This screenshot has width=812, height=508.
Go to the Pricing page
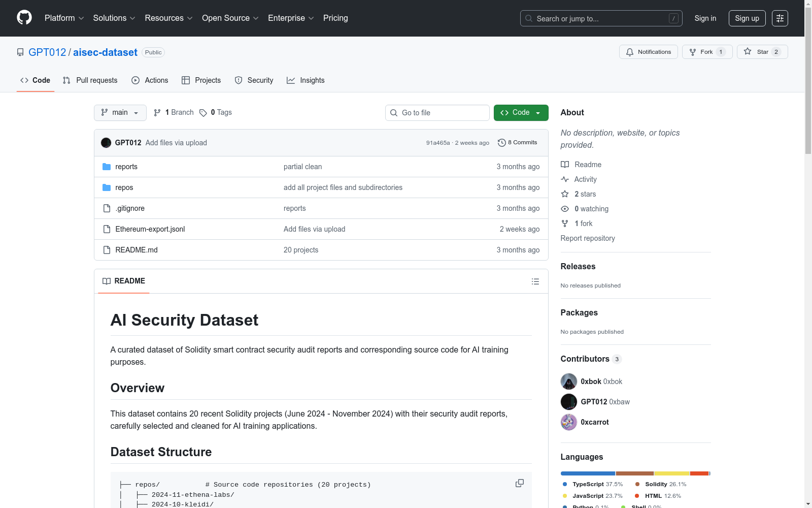[x=335, y=18]
